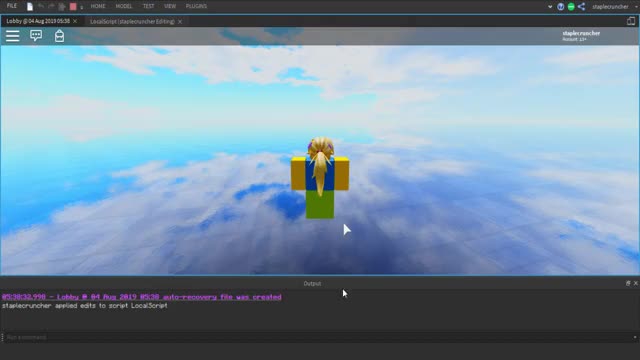
Task: Expand the staplecruncher account dropdown
Action: pos(614,7)
